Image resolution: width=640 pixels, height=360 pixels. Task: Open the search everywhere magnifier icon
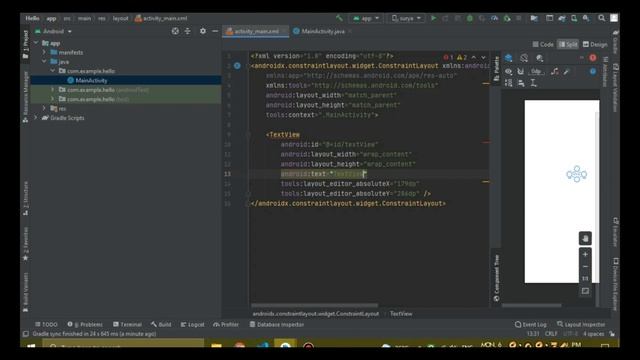tap(602, 18)
